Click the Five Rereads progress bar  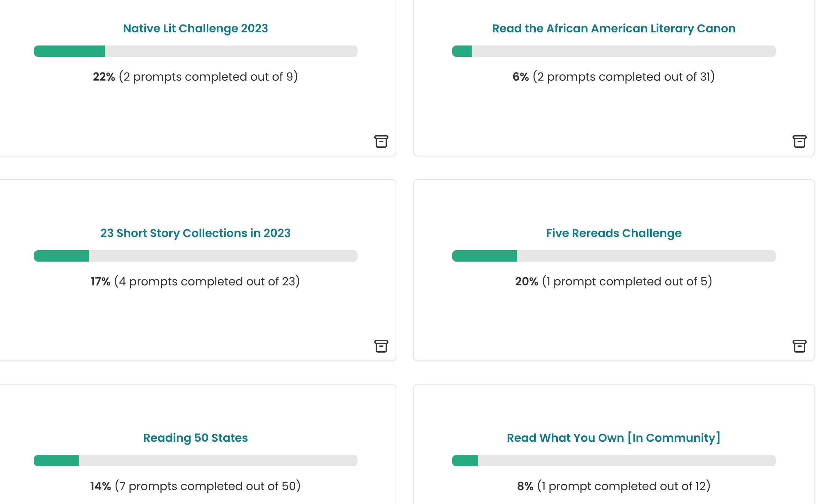(613, 256)
